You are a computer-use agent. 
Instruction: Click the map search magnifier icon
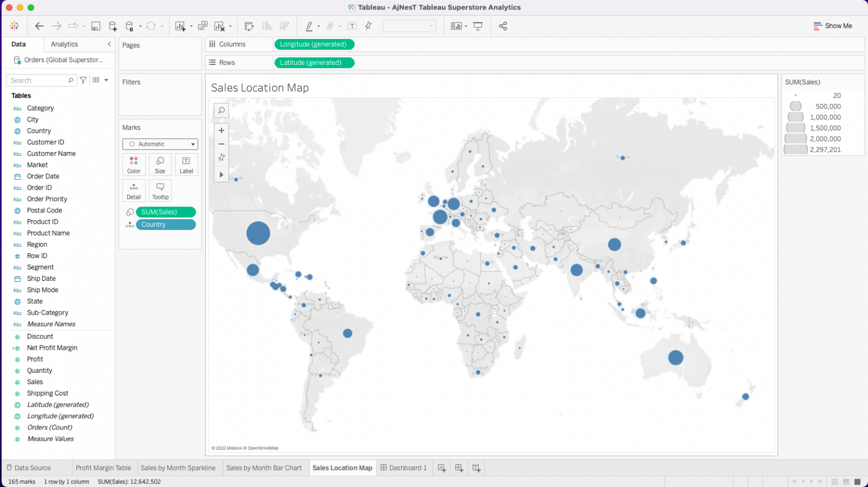(x=222, y=111)
